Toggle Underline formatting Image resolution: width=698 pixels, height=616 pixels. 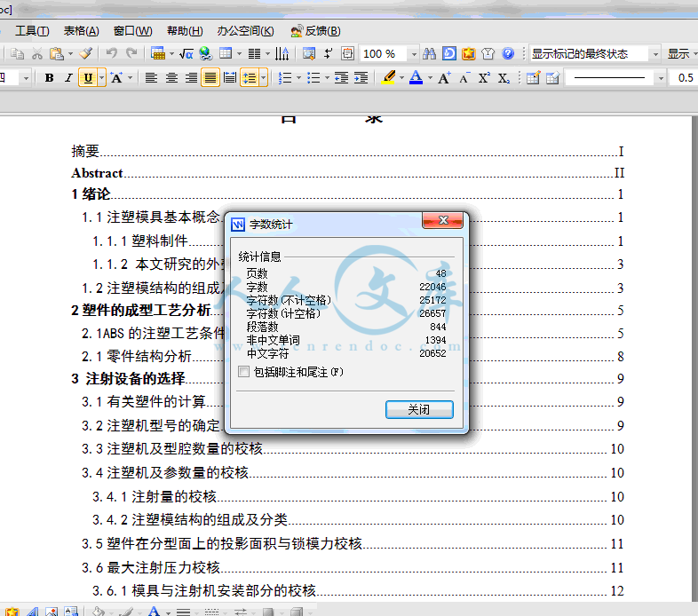[88, 78]
